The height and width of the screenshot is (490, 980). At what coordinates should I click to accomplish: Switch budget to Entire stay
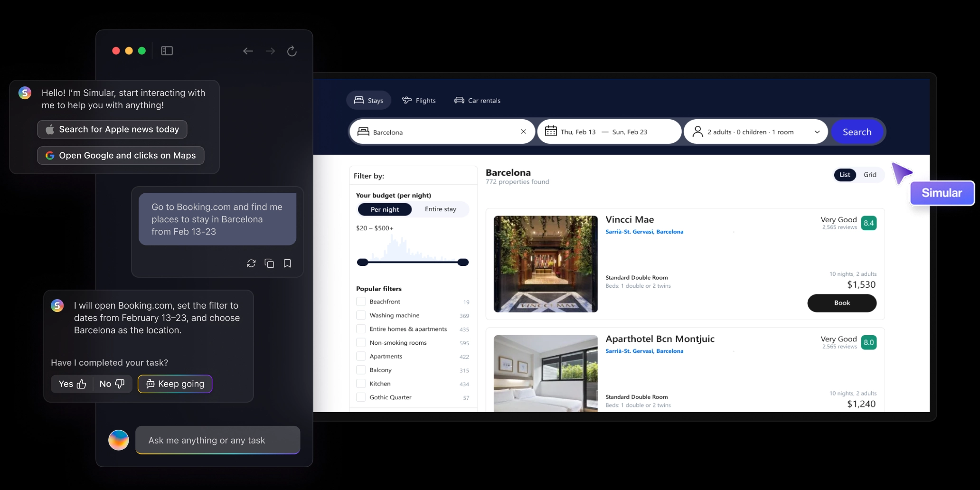(x=440, y=209)
